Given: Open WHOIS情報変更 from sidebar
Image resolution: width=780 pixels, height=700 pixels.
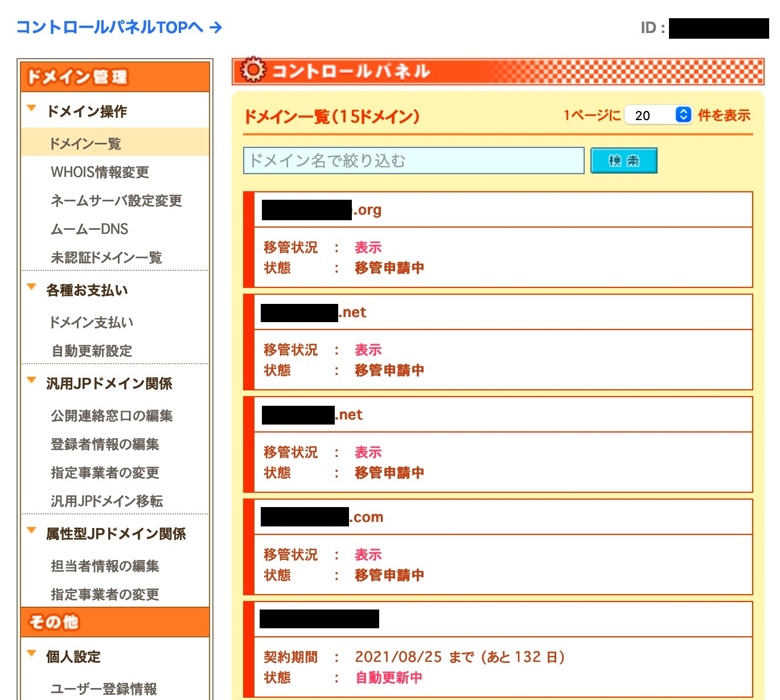Looking at the screenshot, I should pyautogui.click(x=100, y=172).
